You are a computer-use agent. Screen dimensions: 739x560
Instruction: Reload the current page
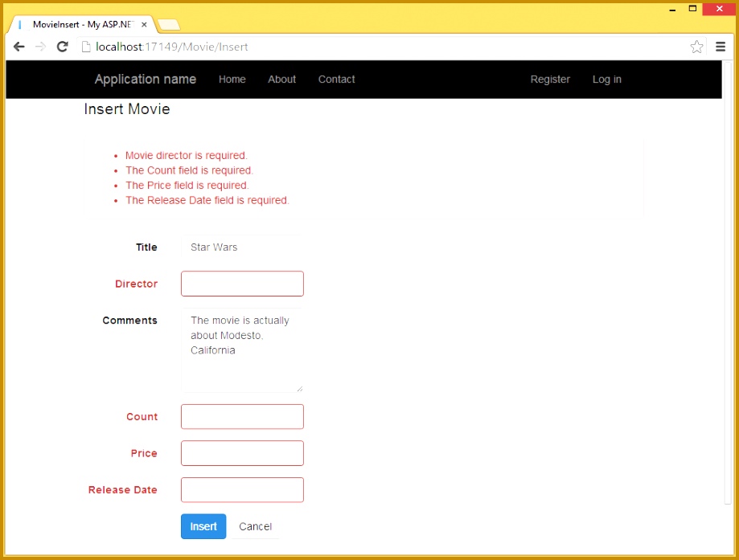coord(62,47)
